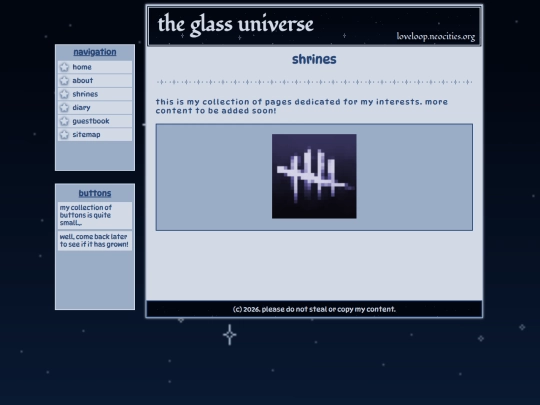The width and height of the screenshot is (540, 405).
Task: Click the shrines page heading
Action: [x=314, y=60]
